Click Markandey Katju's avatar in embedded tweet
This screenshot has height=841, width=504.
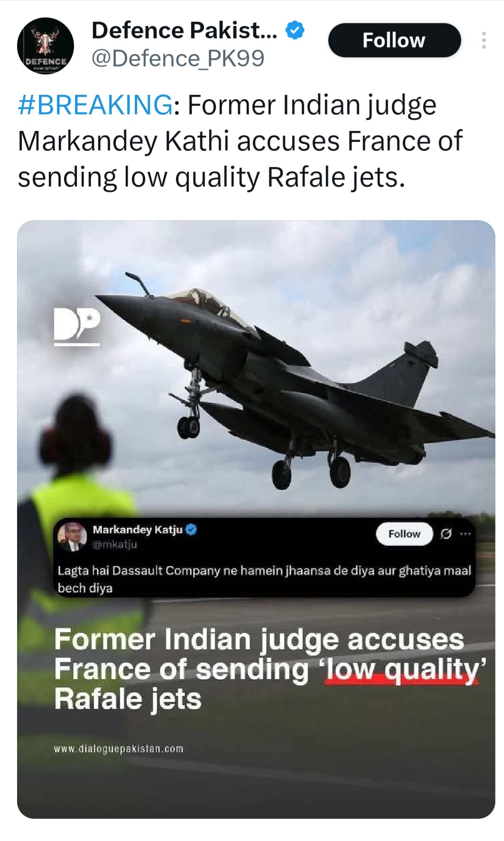pos(72,537)
